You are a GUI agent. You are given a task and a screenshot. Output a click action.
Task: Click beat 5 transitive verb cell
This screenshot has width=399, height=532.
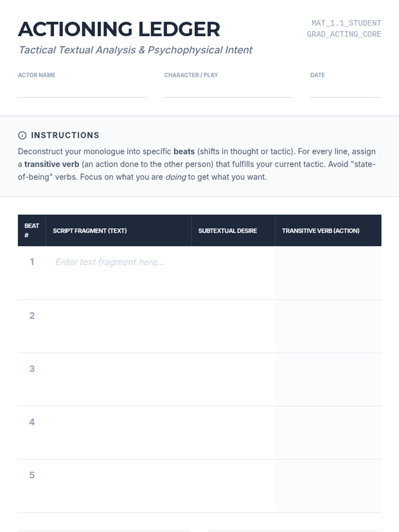coord(328,486)
